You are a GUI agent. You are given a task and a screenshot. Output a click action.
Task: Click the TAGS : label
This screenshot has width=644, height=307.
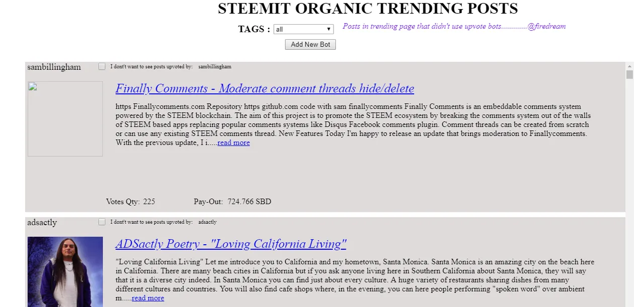[x=254, y=29]
